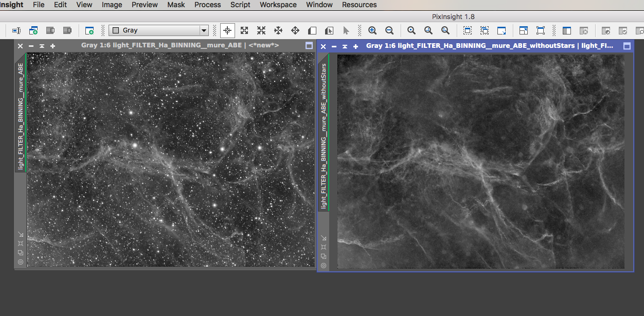644x316 pixels.
Task: Open the Workspace menu
Action: point(278,5)
